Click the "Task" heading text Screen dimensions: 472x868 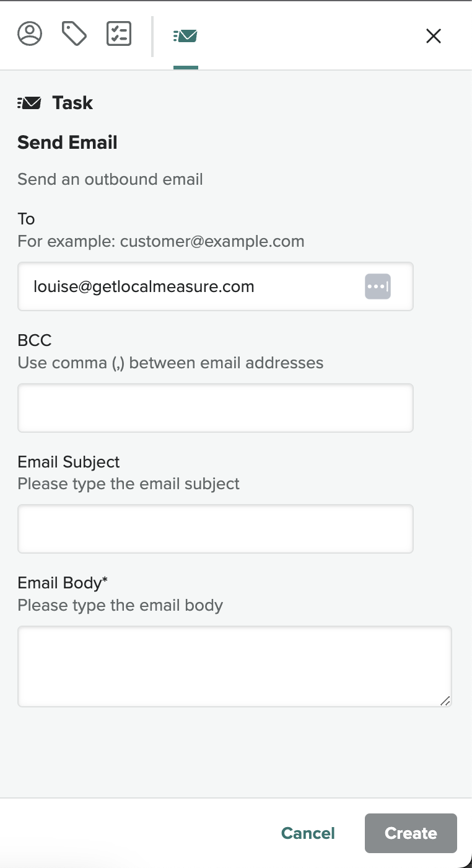pyautogui.click(x=72, y=103)
